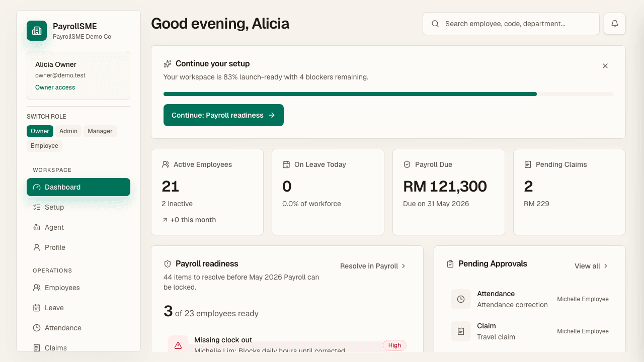Click Resolve in Payroll link
Screen dimensions: 644x362
coord(373,266)
